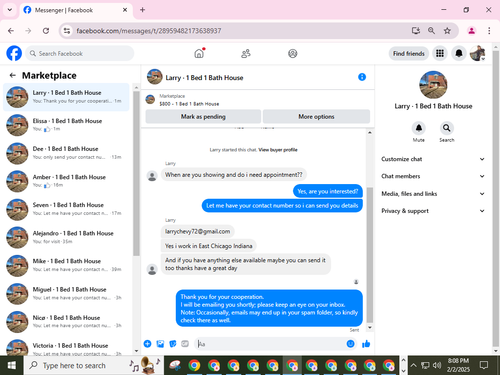Click the message thread scrollbar

[370, 255]
